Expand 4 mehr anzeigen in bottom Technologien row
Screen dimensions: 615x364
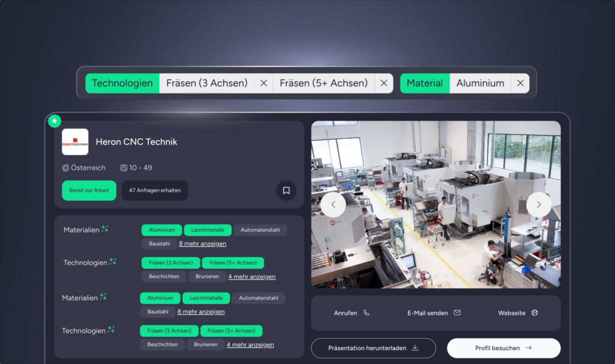click(250, 344)
